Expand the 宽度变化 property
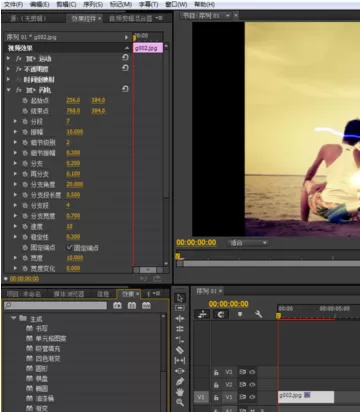The image size is (360, 412). [x=15, y=268]
